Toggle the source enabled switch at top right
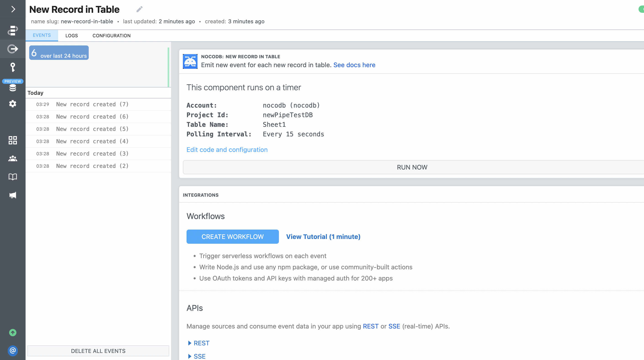 point(641,9)
